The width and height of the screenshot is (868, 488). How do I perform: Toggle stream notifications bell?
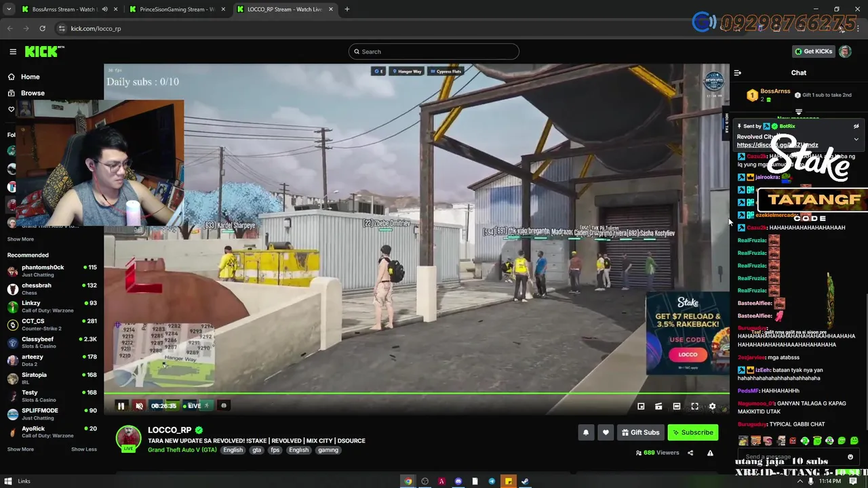tap(586, 432)
